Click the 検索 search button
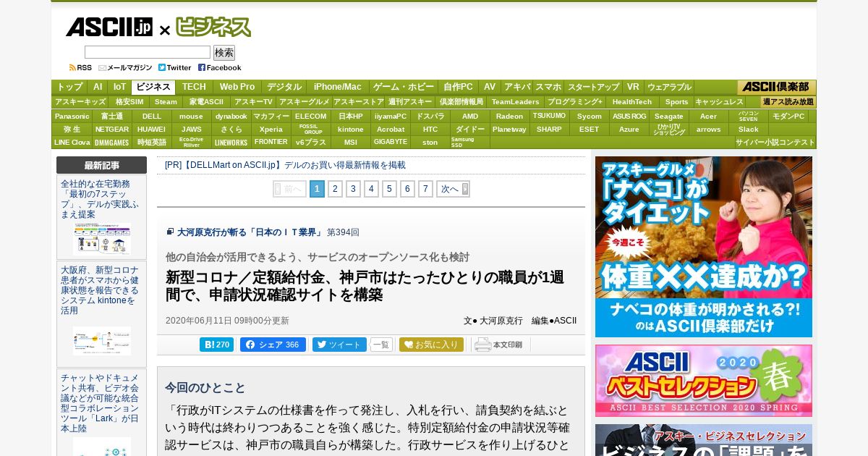This screenshot has width=868, height=456. [224, 53]
